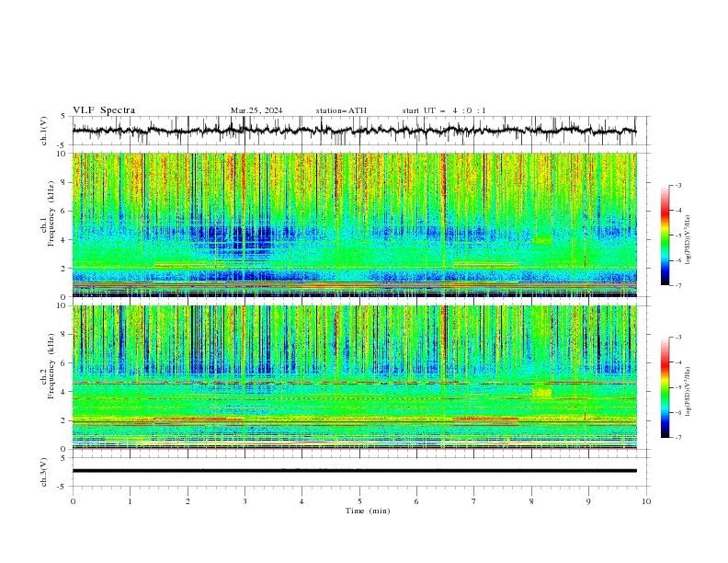The image size is (728, 563).
Task: Click the ch.1 voltage waveform trace
Action: click(354, 131)
